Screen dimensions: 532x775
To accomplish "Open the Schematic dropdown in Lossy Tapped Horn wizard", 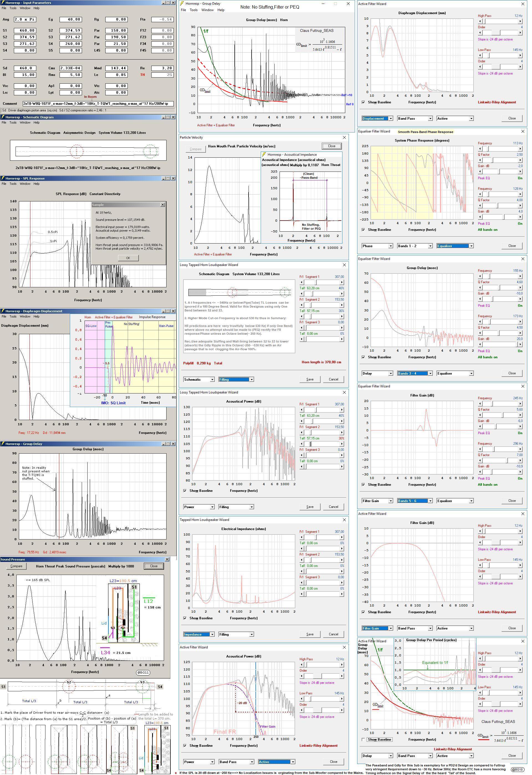I will (199, 379).
